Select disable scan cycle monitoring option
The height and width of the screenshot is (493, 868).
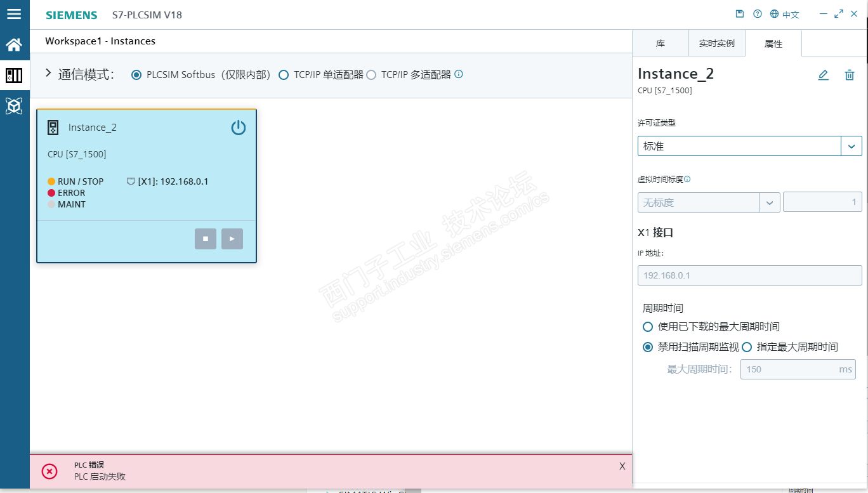(x=648, y=347)
